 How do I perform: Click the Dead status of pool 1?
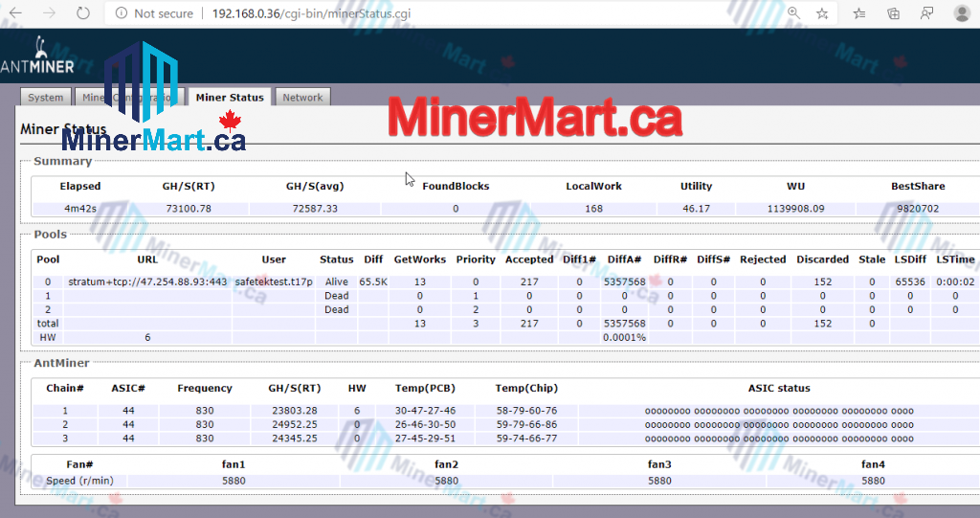[336, 295]
